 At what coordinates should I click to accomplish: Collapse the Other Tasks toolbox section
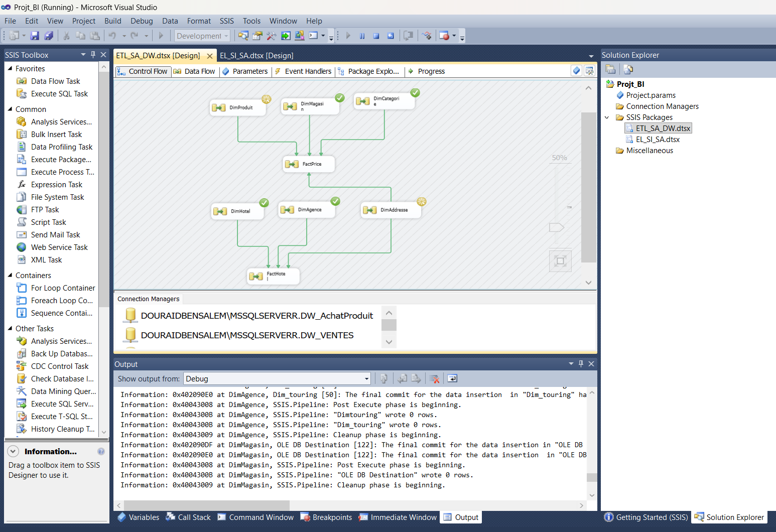(x=10, y=328)
